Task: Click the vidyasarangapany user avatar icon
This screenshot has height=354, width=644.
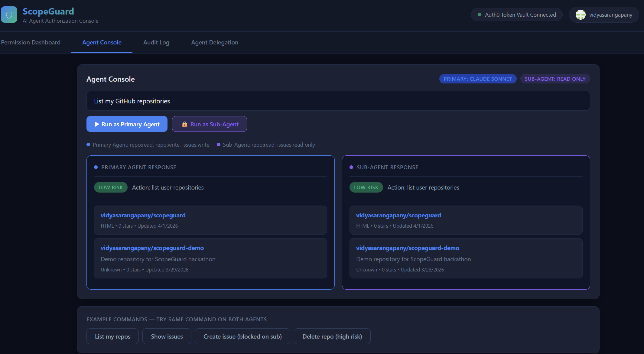Action: pos(580,15)
